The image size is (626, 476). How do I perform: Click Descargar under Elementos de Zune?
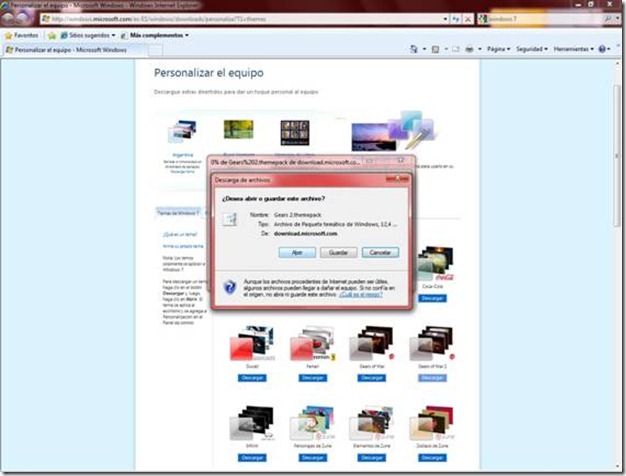click(x=372, y=458)
